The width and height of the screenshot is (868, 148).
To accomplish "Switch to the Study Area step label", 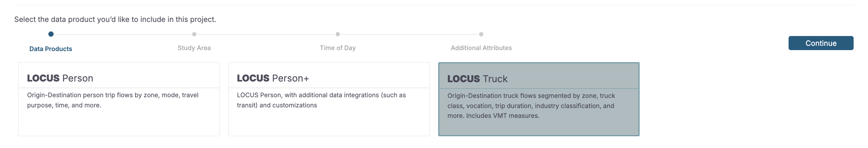I will (x=194, y=48).
